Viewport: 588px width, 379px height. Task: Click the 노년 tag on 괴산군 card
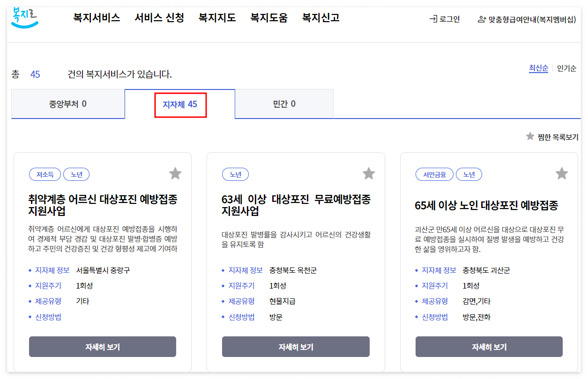coord(469,175)
